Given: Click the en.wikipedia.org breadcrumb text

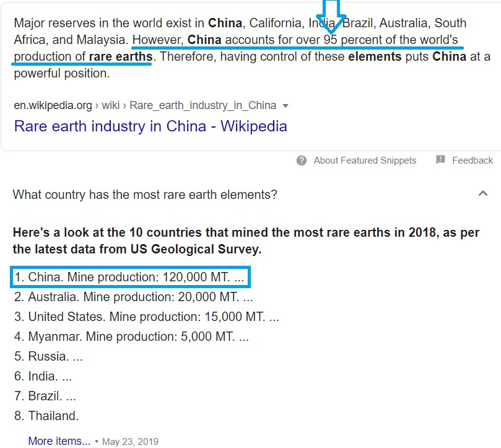Looking at the screenshot, I should [53, 105].
